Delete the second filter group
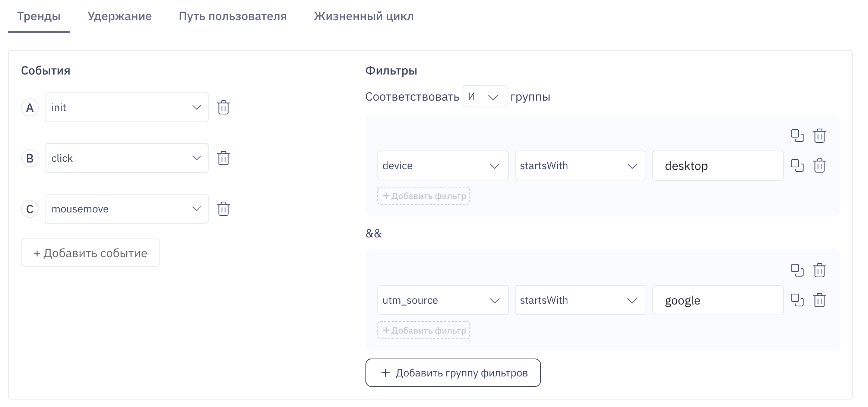Screen dimensions: 868x407 [x=820, y=270]
